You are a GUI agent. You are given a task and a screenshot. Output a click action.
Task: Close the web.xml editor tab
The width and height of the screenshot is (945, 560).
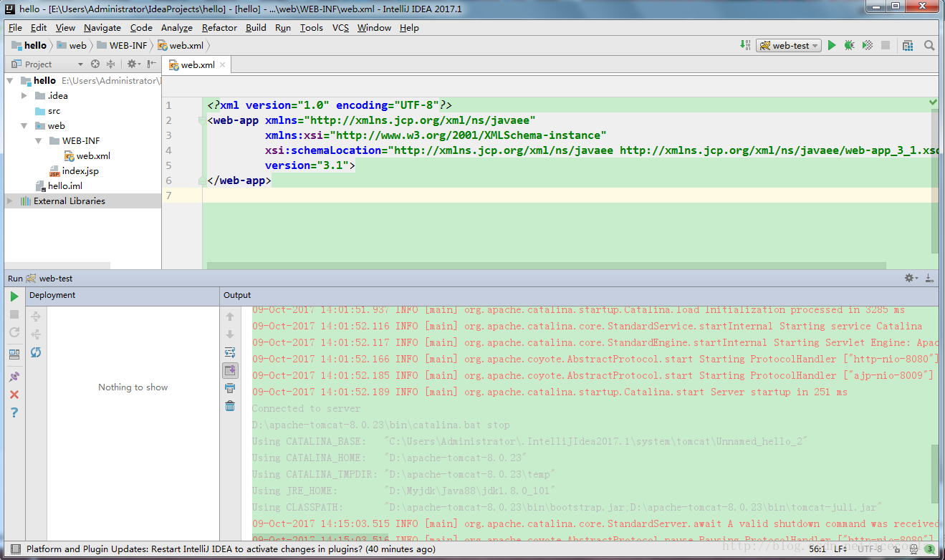tap(222, 64)
